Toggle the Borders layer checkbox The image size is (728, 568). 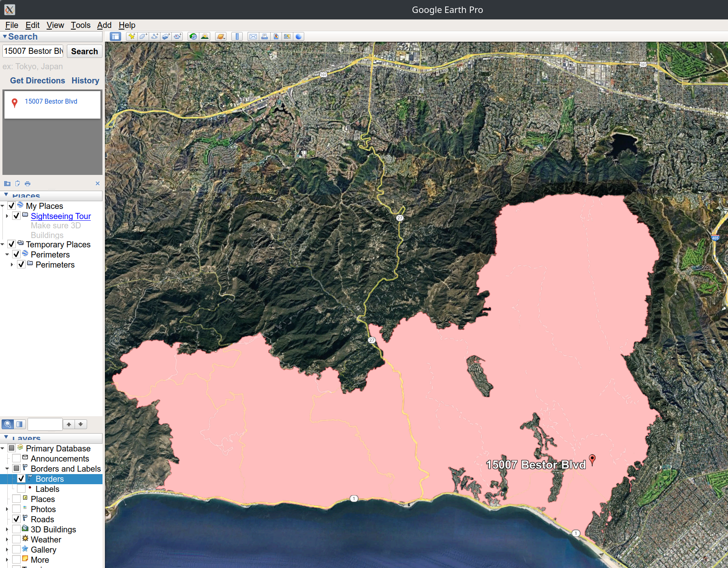(x=21, y=479)
